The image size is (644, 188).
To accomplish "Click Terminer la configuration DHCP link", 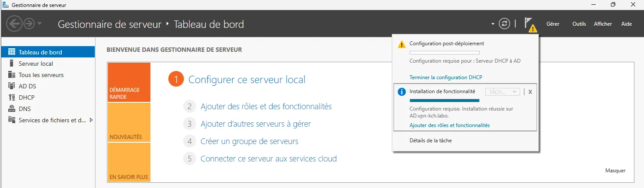I will click(446, 77).
